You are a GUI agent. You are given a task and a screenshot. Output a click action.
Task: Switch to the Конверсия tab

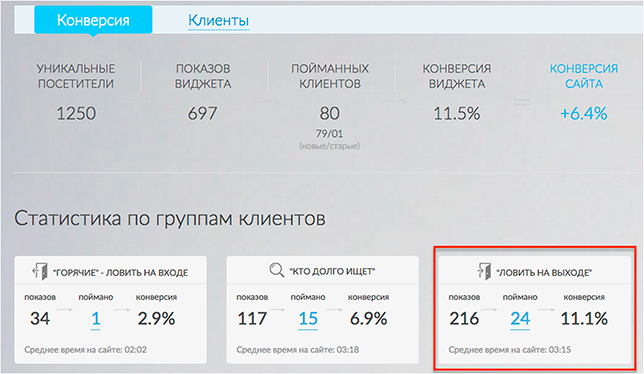tap(93, 20)
